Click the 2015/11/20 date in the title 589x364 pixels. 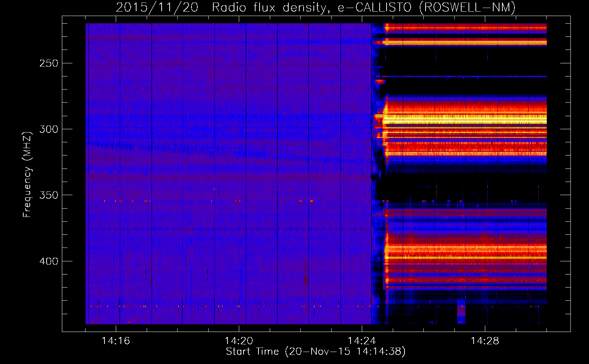coord(157,7)
